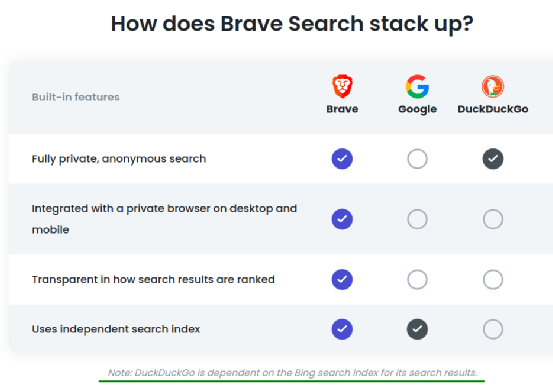Click Brave's checkmark for independent search index

click(342, 329)
